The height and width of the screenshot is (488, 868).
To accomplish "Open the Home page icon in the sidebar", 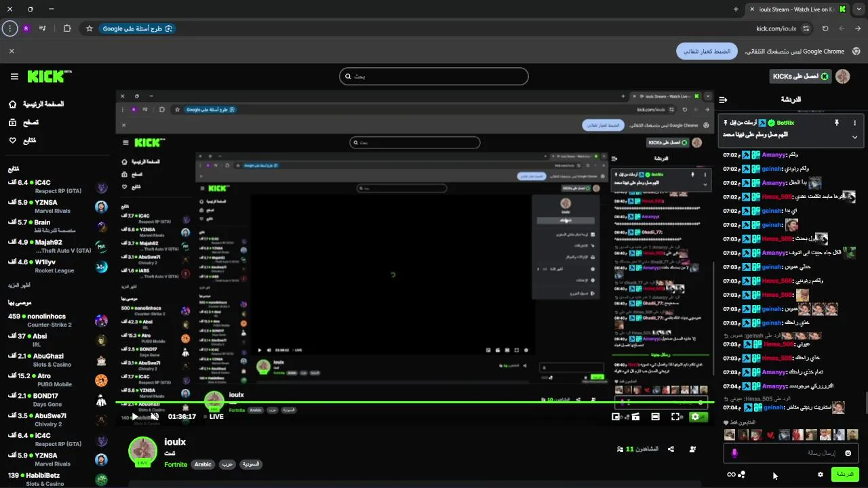I will [x=12, y=104].
